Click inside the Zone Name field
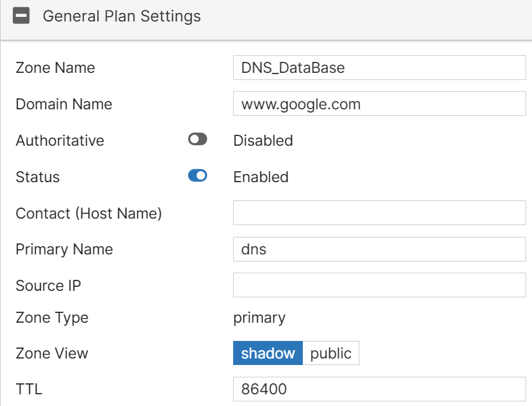 click(x=379, y=67)
